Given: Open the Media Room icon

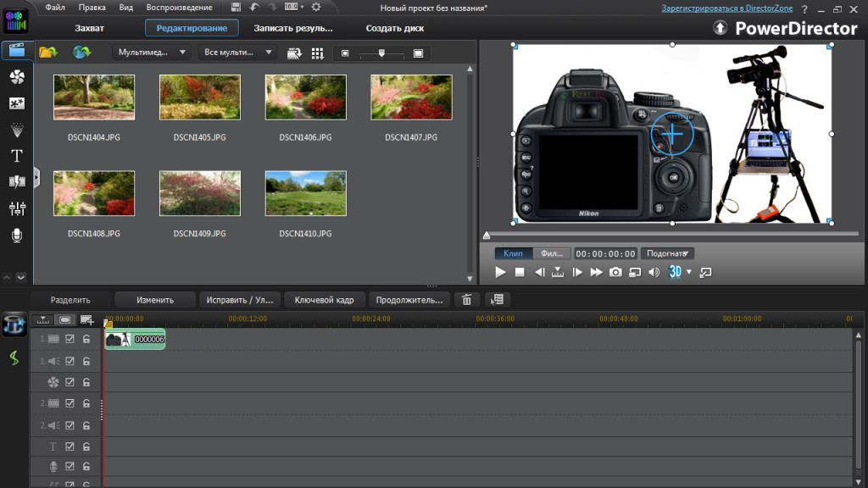Looking at the screenshot, I should (x=17, y=50).
